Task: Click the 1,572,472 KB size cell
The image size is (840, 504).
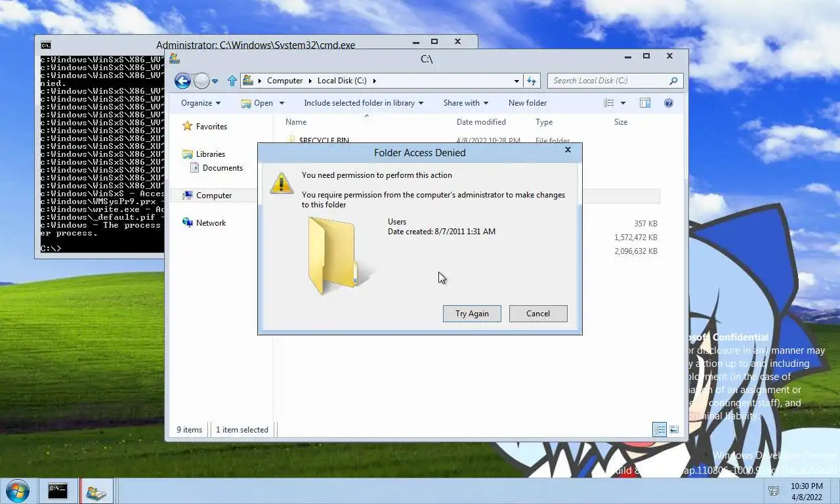Action: 636,238
